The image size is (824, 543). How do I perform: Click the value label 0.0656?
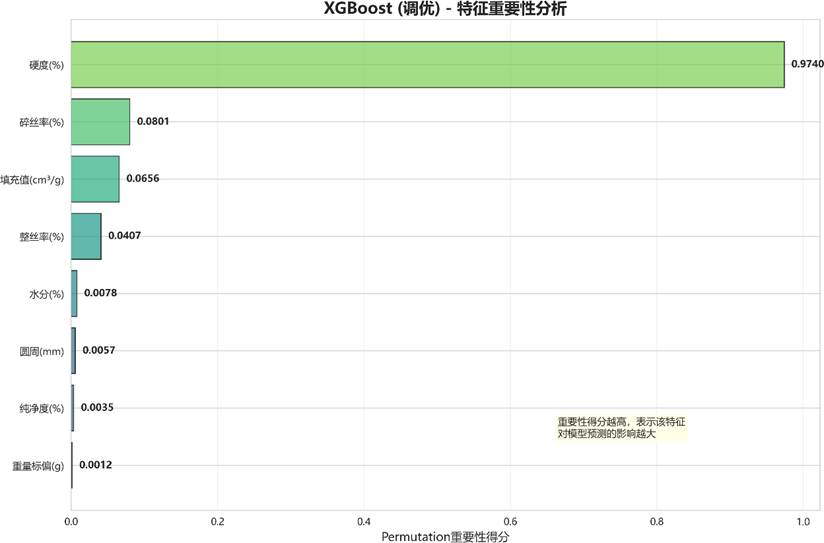pyautogui.click(x=142, y=179)
